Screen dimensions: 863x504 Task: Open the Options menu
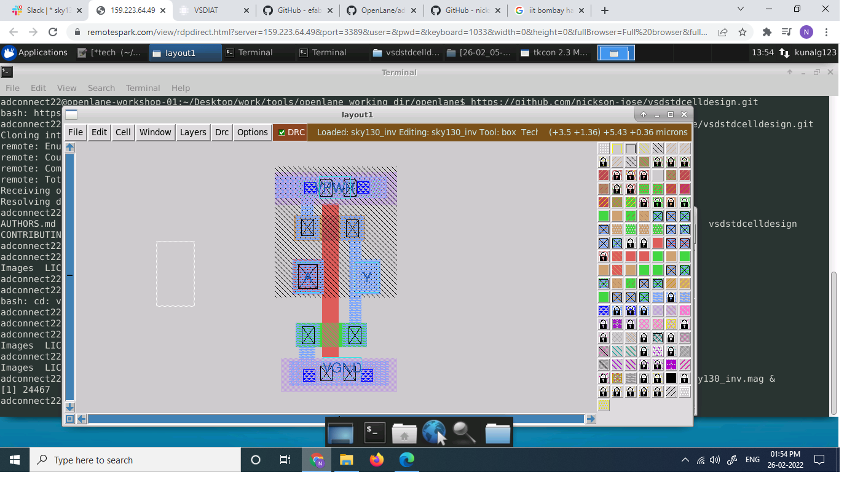coord(251,132)
